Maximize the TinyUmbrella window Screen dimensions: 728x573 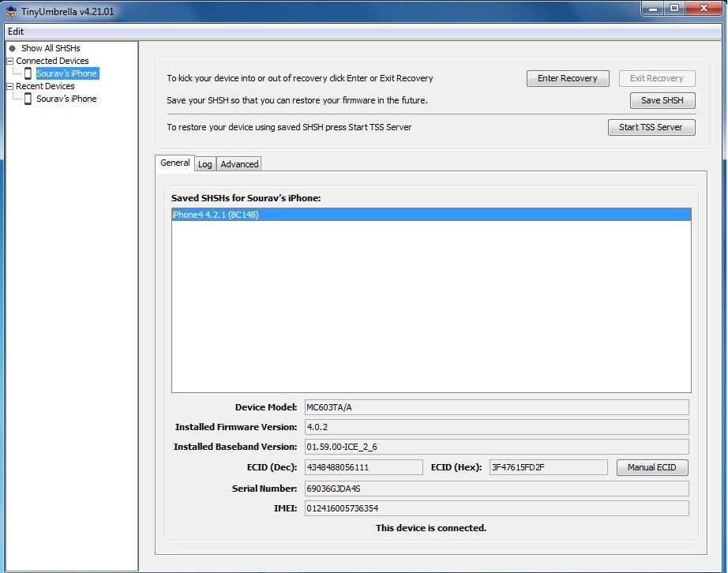[674, 9]
